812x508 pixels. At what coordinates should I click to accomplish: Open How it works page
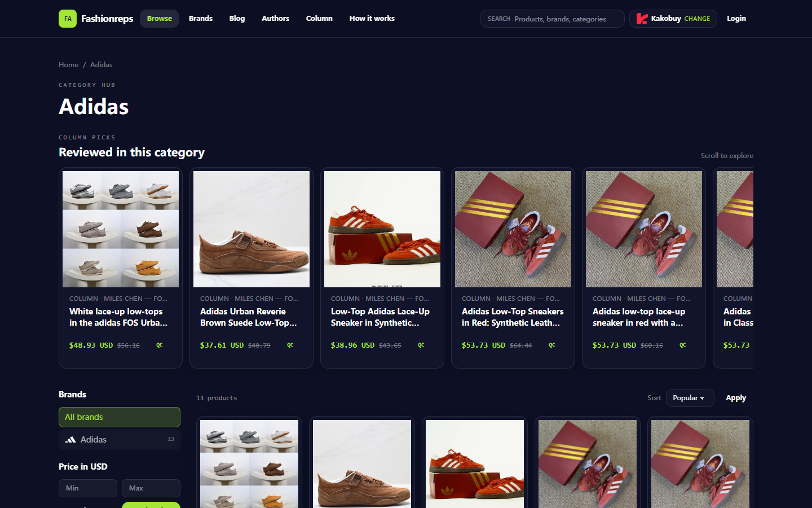[372, 19]
